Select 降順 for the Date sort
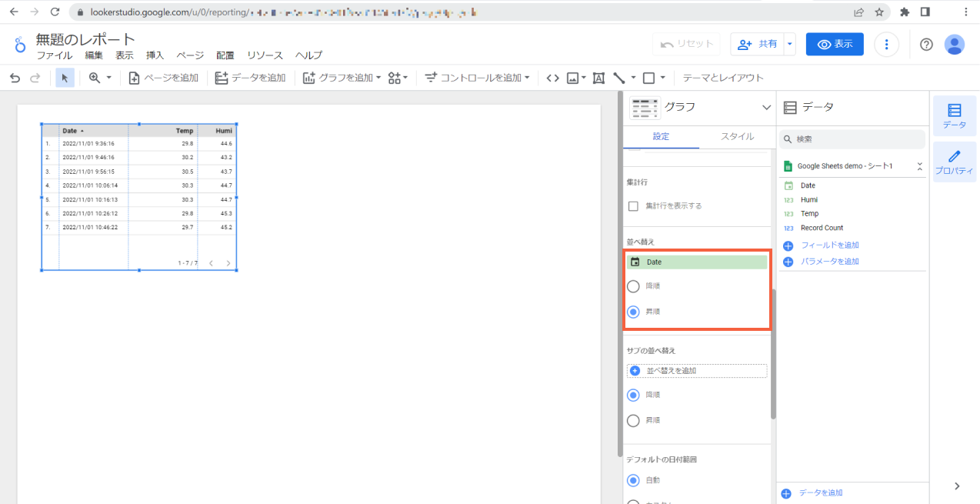This screenshot has height=504, width=980. (x=633, y=285)
